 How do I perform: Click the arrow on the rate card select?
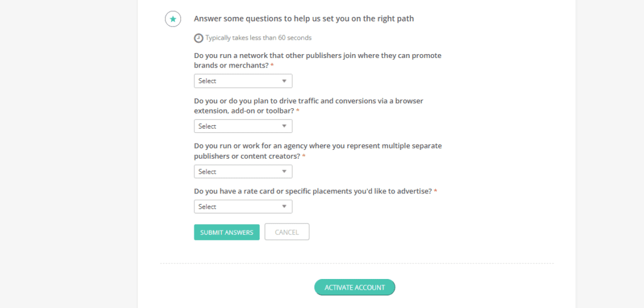[284, 207]
